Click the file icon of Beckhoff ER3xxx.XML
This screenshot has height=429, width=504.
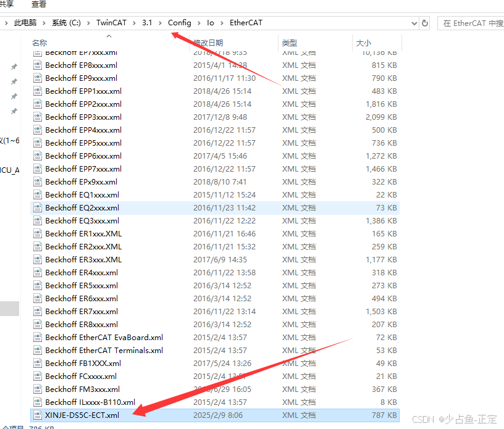pyautogui.click(x=38, y=260)
